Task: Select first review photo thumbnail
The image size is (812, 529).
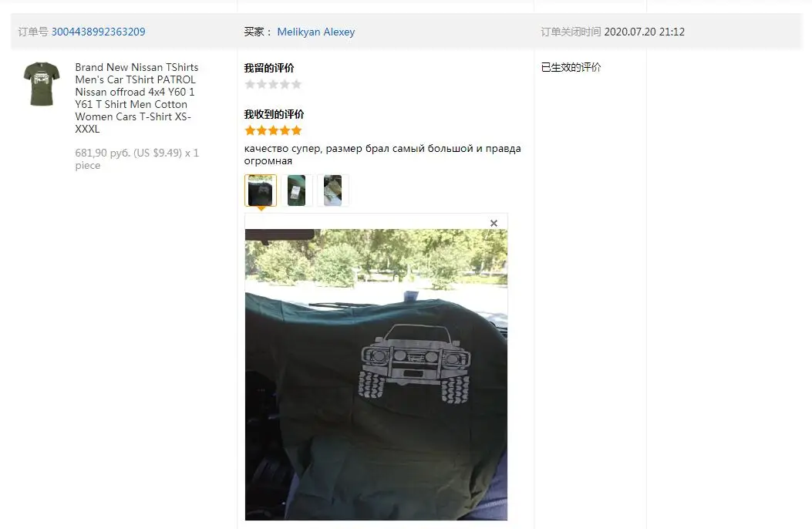Action: pos(261,190)
